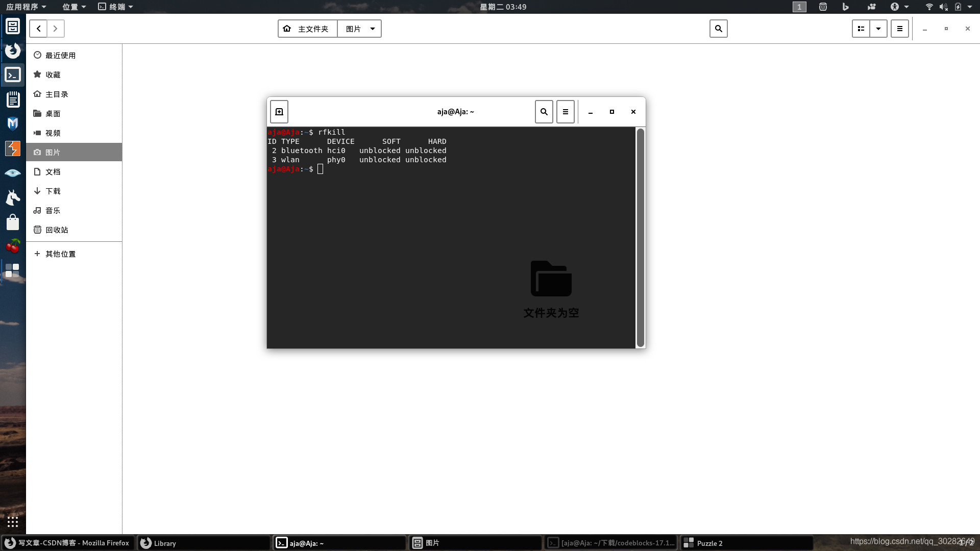The height and width of the screenshot is (551, 980).
Task: Open 回收站 in the sidebar
Action: click(57, 230)
